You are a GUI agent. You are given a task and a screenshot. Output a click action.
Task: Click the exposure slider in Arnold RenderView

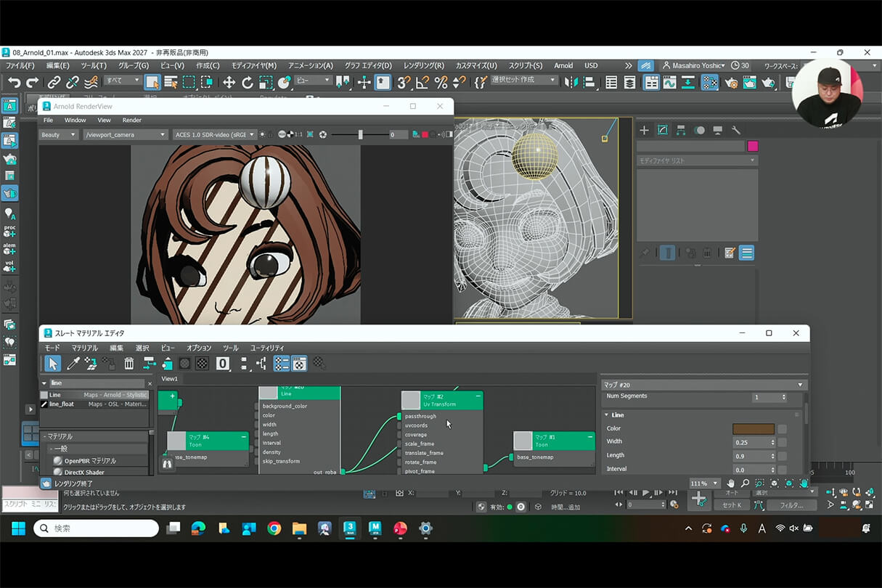(359, 134)
